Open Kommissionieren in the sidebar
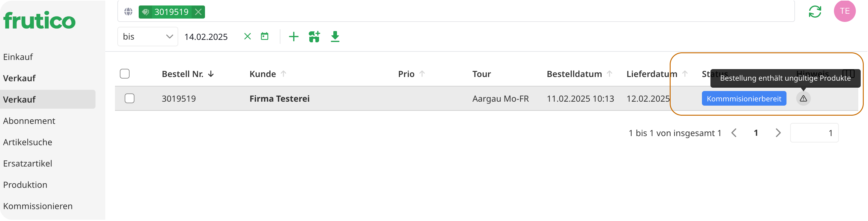This screenshot has height=221, width=868. point(38,206)
